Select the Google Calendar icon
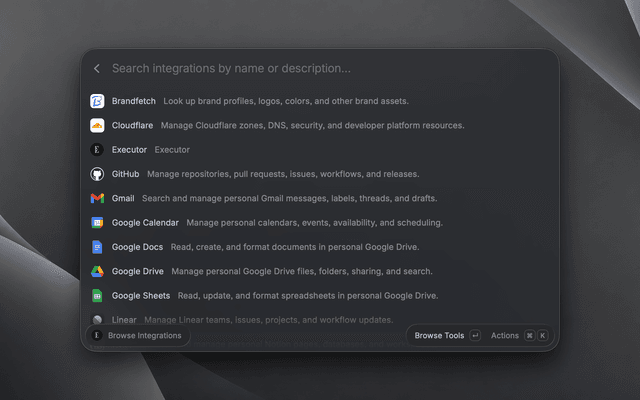 (x=97, y=222)
